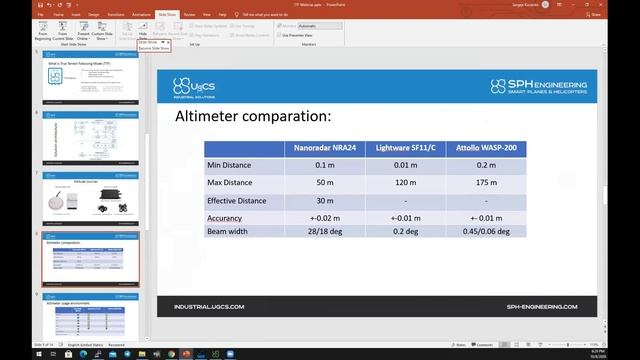
Task: Switch to the Home ribbon tab
Action: 58,14
